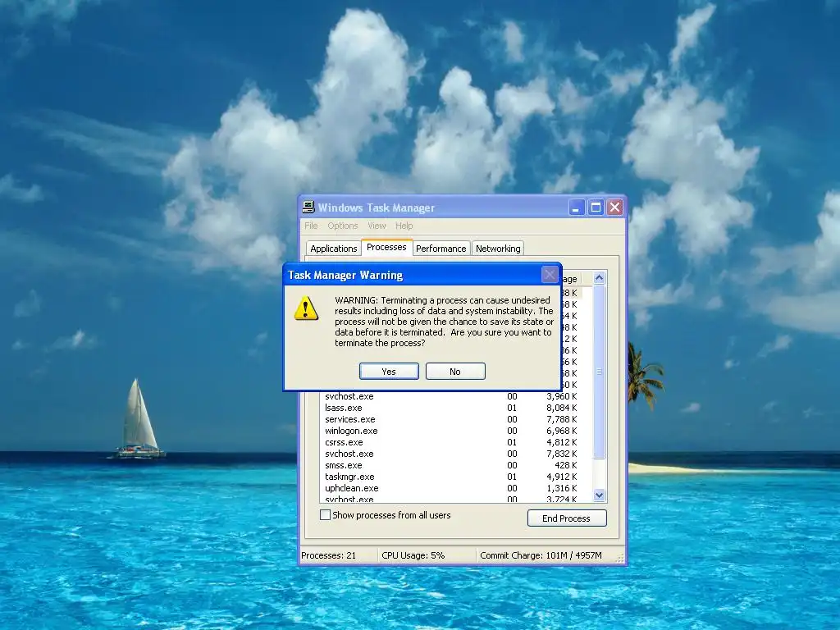
Task: Click the Task Manager title bar computer icon
Action: pyautogui.click(x=308, y=208)
